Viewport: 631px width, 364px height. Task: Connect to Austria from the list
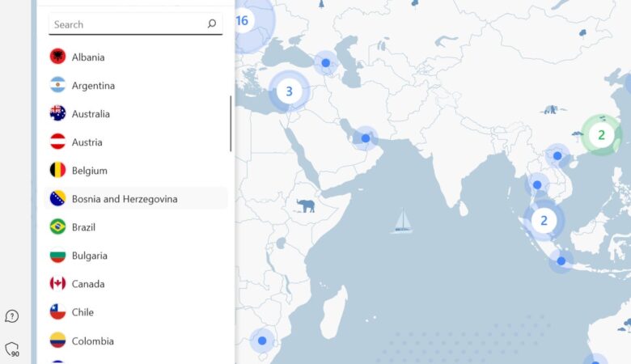click(x=87, y=142)
